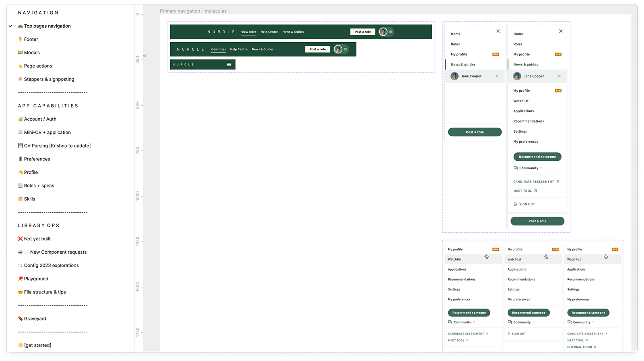Click Post a role in collapsed mobile menu
The height and width of the screenshot is (361, 644).
[x=475, y=132]
